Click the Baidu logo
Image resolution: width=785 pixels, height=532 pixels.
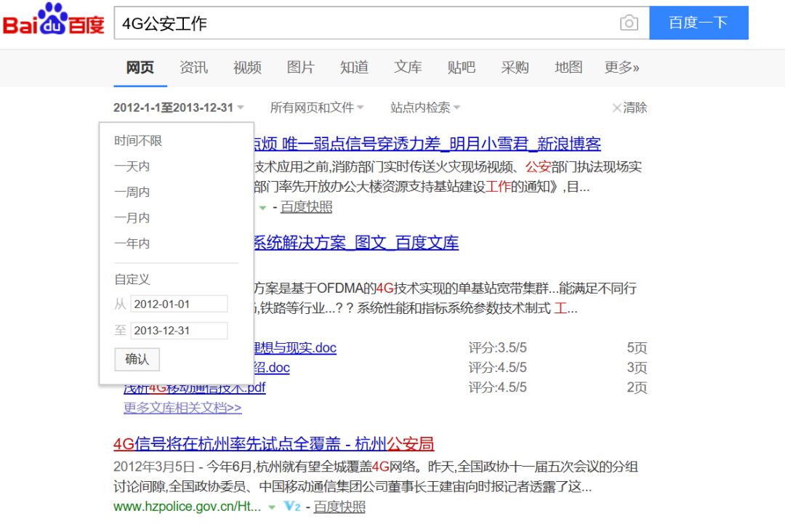point(54,22)
